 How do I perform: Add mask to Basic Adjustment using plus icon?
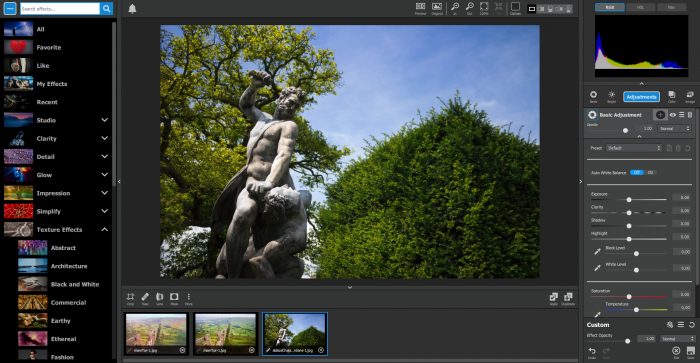click(660, 115)
